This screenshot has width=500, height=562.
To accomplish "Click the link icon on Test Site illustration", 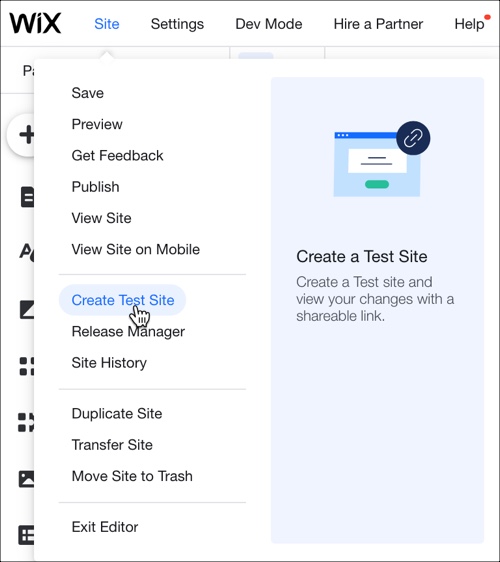I will click(x=413, y=138).
